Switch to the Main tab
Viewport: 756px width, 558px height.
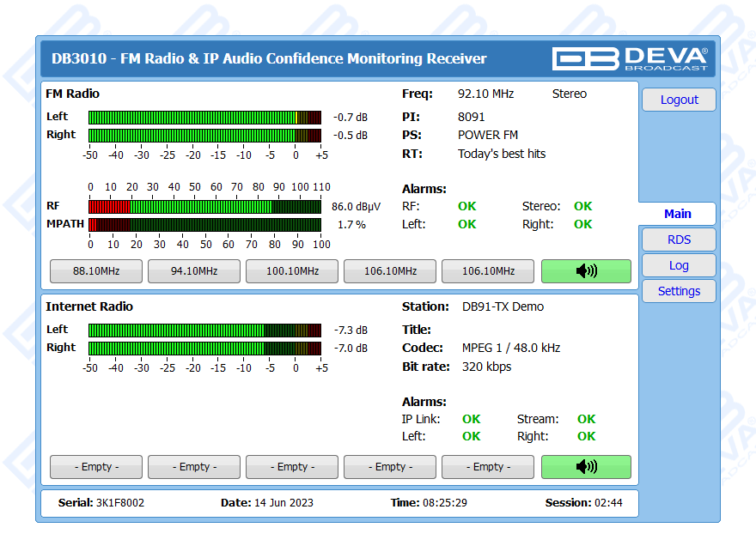coord(677,214)
